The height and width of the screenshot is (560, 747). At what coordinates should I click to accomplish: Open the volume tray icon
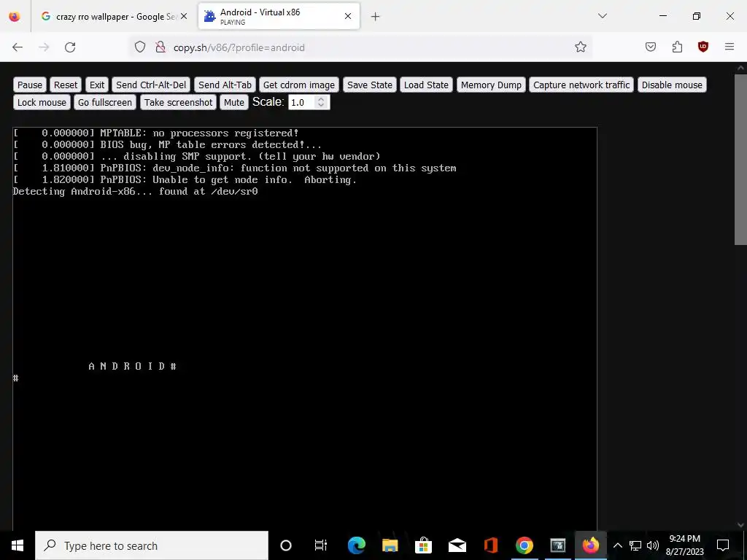click(x=653, y=545)
